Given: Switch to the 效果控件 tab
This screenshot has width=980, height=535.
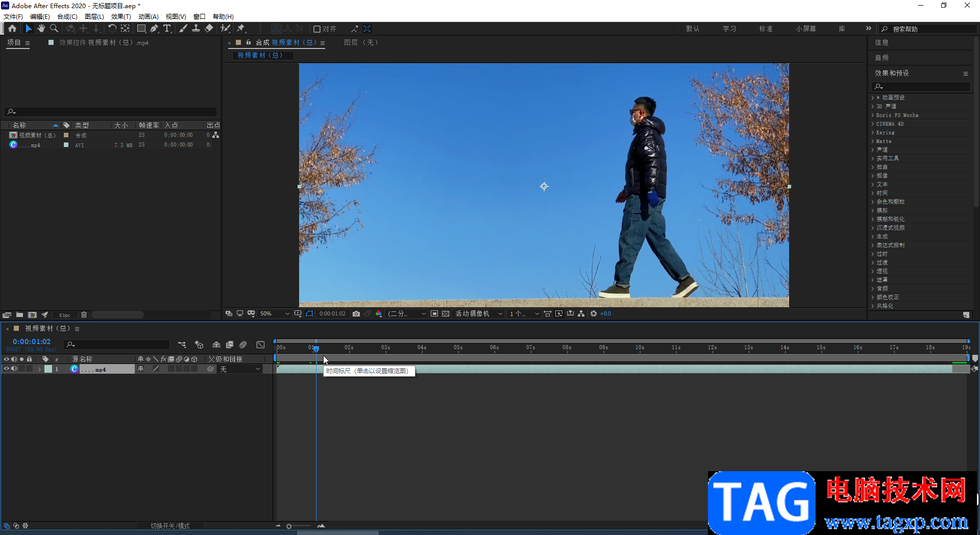Looking at the screenshot, I should (104, 43).
